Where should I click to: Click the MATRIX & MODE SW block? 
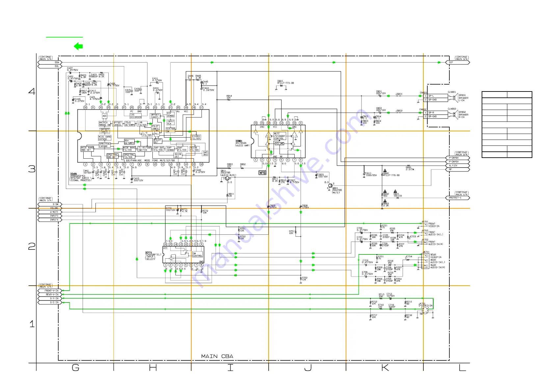pos(105,124)
